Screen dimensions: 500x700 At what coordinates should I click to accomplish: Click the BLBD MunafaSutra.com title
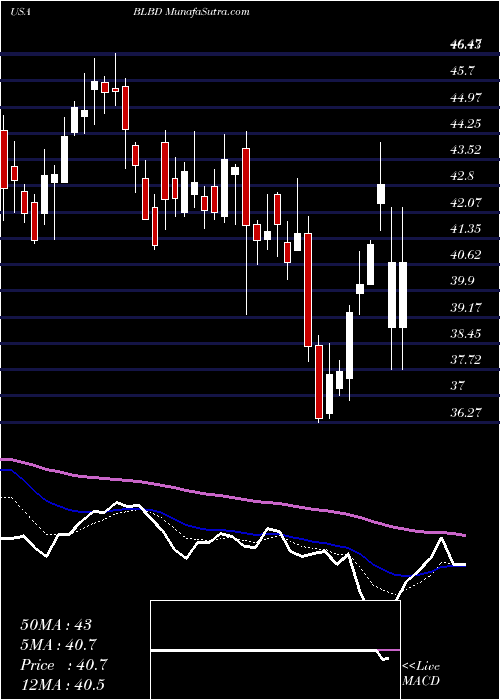[191, 12]
